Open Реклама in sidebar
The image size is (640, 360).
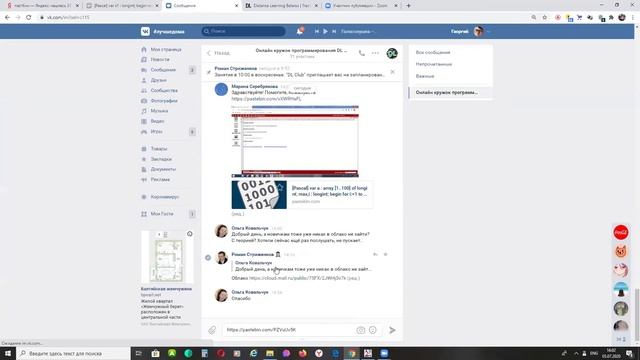pyautogui.click(x=160, y=180)
